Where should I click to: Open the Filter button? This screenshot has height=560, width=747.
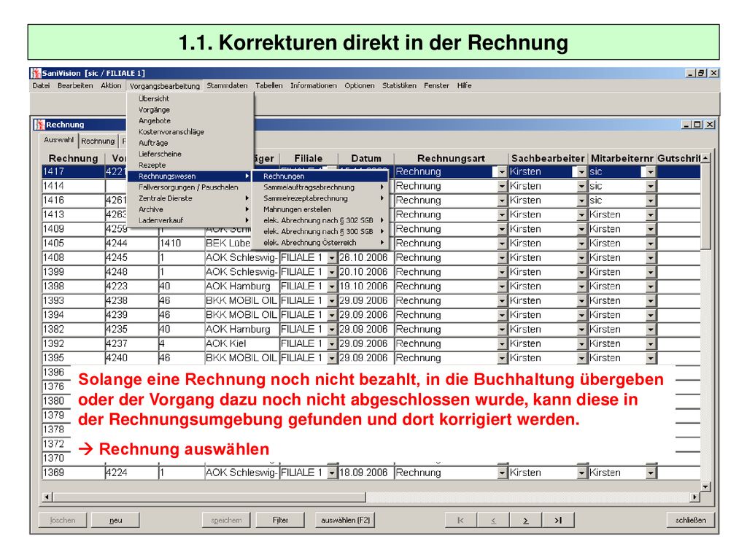tap(280, 520)
